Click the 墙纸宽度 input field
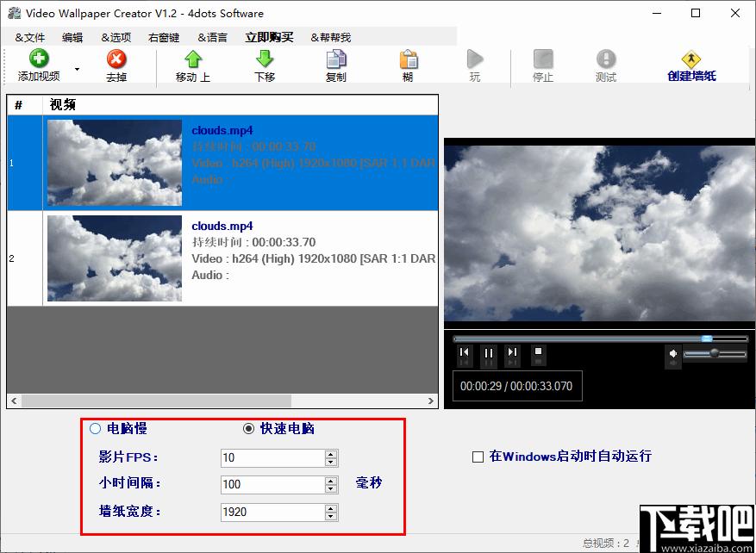 [273, 512]
